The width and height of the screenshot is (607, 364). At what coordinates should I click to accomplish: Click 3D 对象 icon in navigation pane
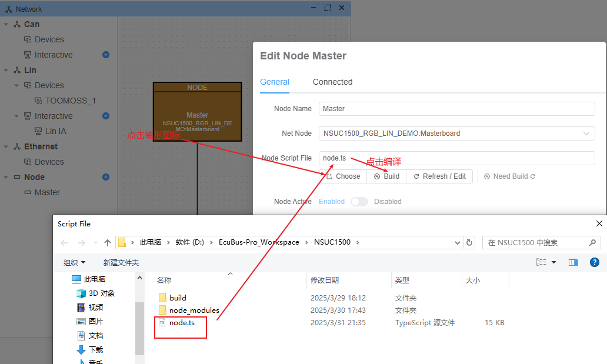point(81,293)
